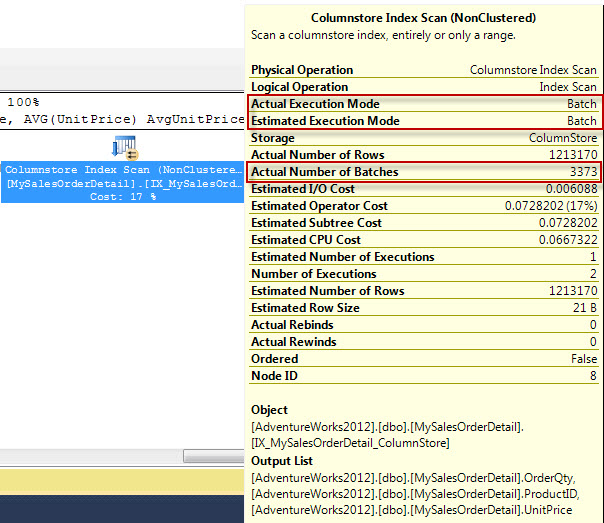
Task: Click the 100% query cost text
Action: click(x=23, y=102)
